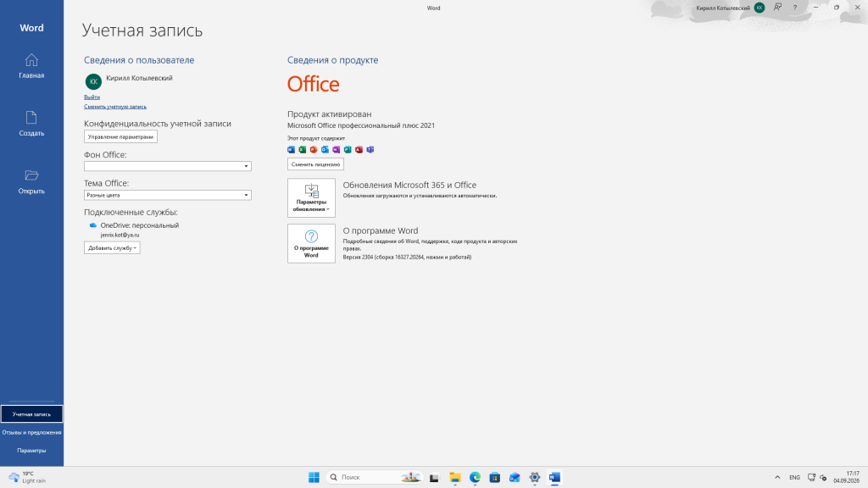
Task: Click the taskbar Поиск search box
Action: pyautogui.click(x=375, y=477)
